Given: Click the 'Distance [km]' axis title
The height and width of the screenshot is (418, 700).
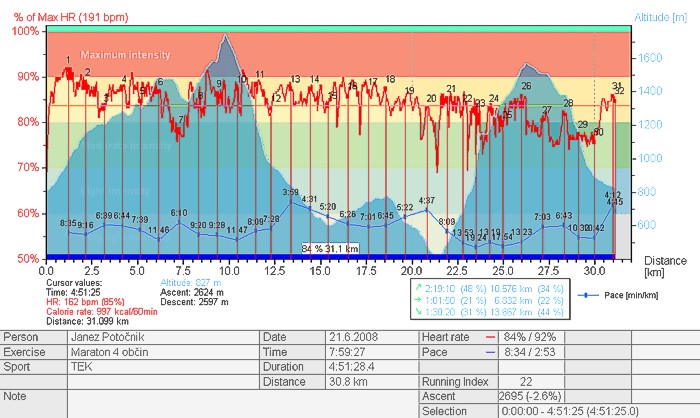Looking at the screenshot, I should (665, 267).
